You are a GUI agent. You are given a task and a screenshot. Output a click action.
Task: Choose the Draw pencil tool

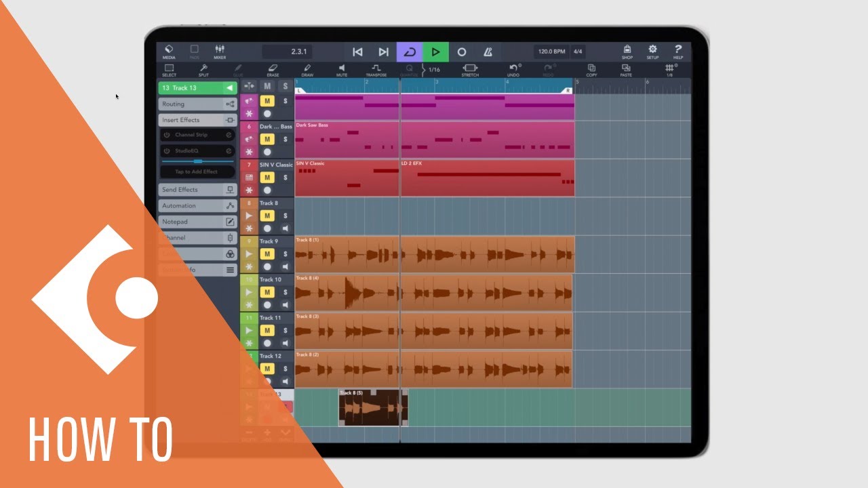(307, 70)
